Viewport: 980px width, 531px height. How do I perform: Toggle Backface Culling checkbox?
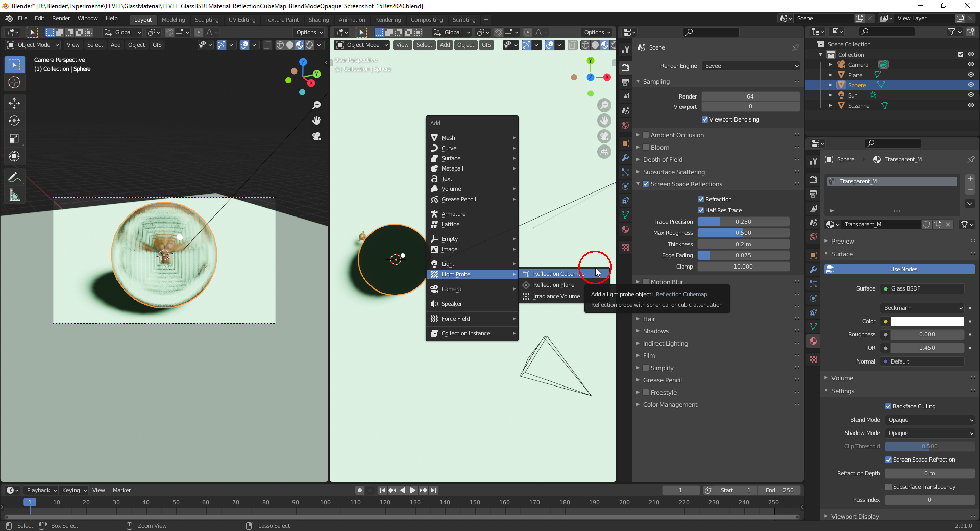[x=888, y=406]
